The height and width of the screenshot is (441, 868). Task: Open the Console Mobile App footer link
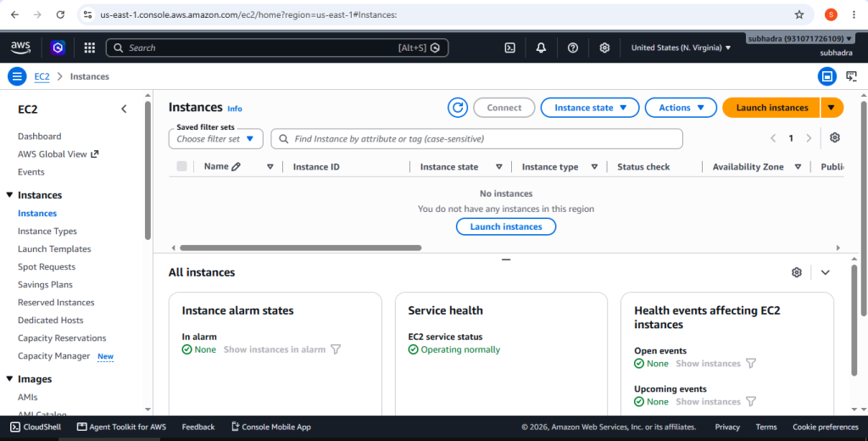[x=270, y=427]
